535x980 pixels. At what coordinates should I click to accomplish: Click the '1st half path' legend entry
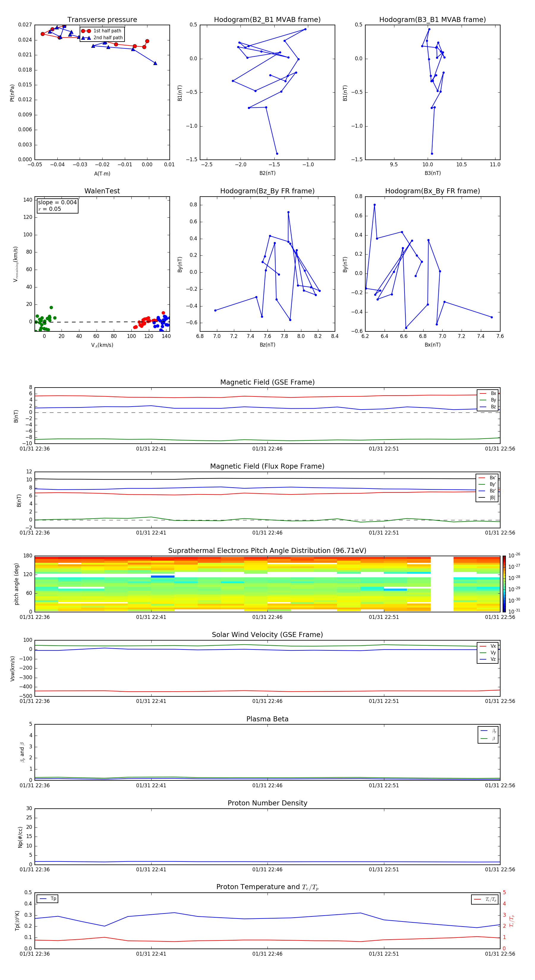101,31
